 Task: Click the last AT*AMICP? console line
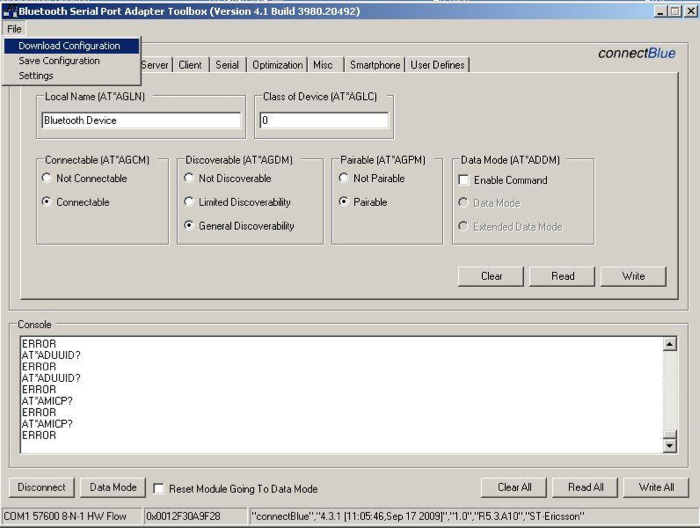coord(47,424)
